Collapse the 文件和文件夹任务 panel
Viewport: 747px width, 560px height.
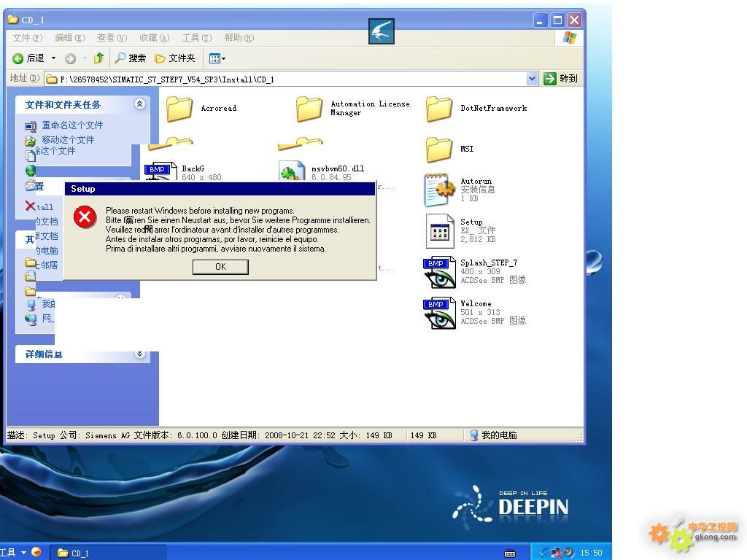click(x=139, y=104)
